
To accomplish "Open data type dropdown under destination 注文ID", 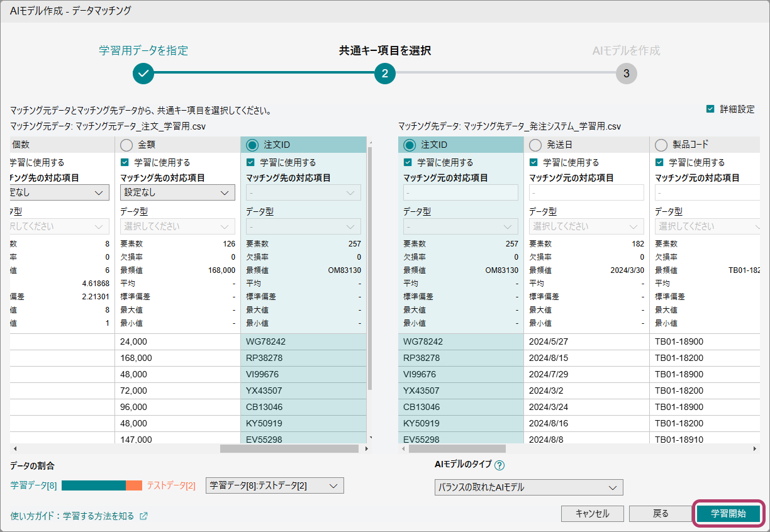I will point(460,226).
